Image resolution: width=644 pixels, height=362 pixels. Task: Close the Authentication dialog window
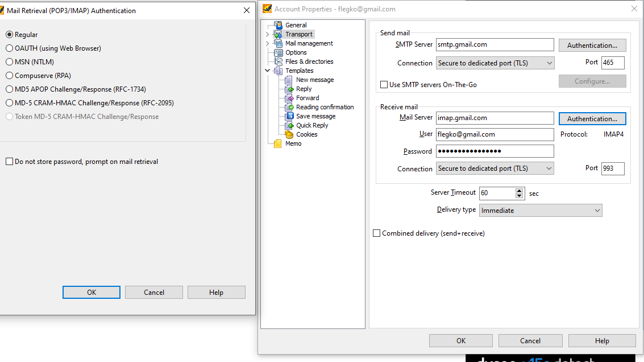click(247, 10)
